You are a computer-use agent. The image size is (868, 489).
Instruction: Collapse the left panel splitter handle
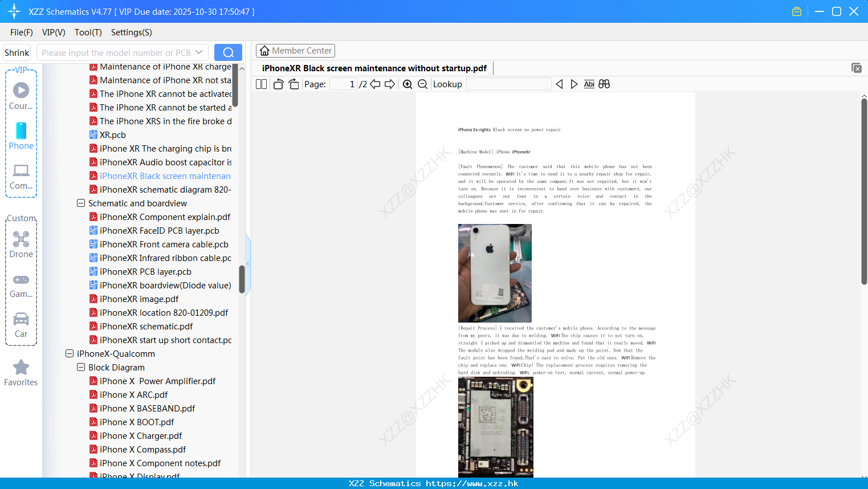coord(248,263)
